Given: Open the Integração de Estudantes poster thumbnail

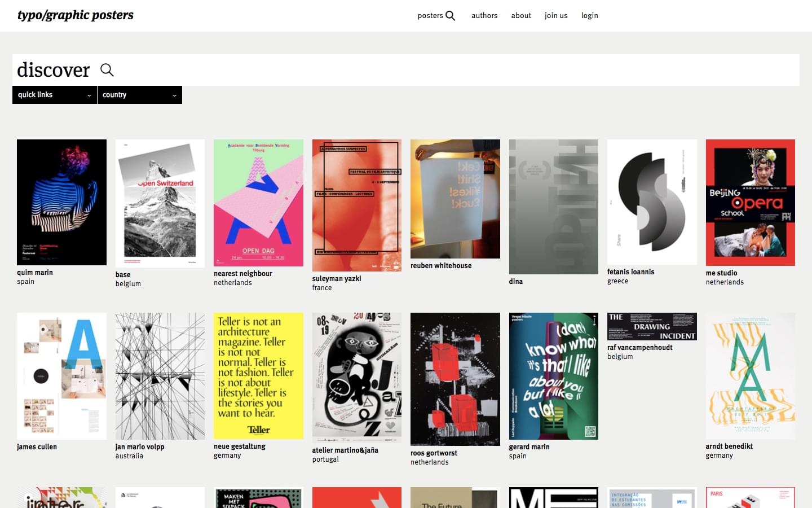Looking at the screenshot, I should click(x=652, y=497).
